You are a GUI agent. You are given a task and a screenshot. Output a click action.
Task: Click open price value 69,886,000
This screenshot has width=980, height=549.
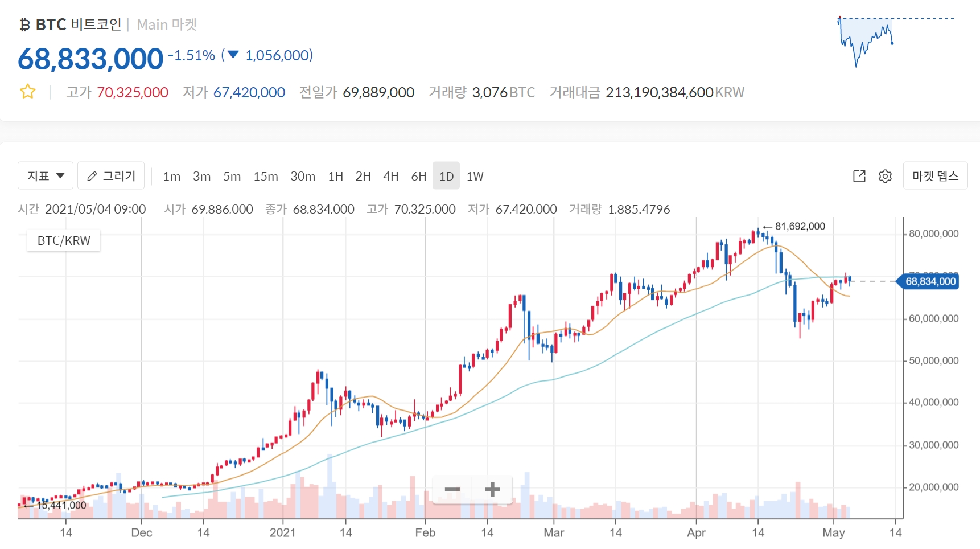pyautogui.click(x=223, y=209)
